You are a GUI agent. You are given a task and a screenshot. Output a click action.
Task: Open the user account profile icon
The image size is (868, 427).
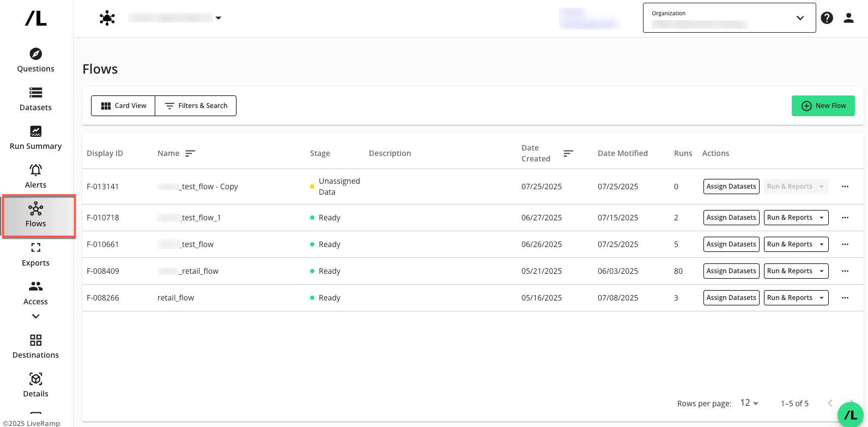point(848,18)
